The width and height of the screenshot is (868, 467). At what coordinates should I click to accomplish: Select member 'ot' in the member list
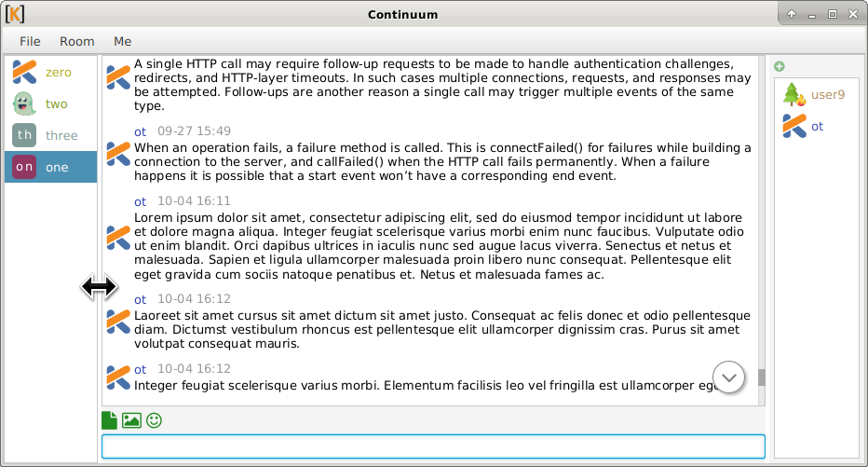tap(816, 126)
